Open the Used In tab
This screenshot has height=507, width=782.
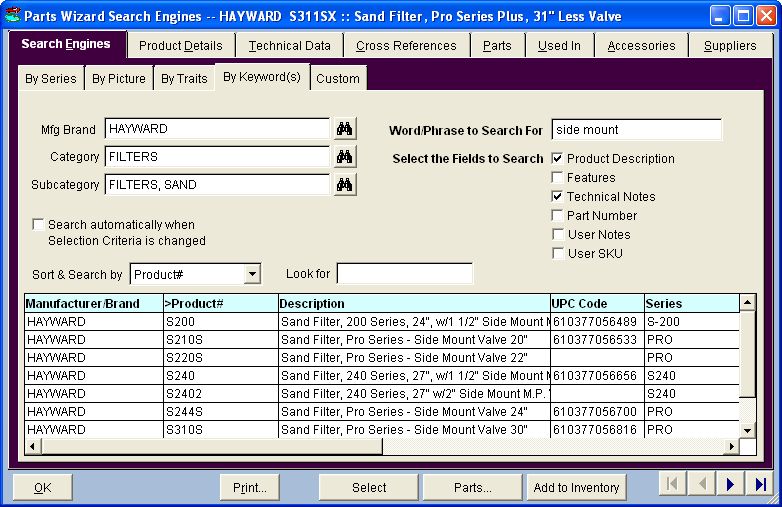pyautogui.click(x=559, y=46)
